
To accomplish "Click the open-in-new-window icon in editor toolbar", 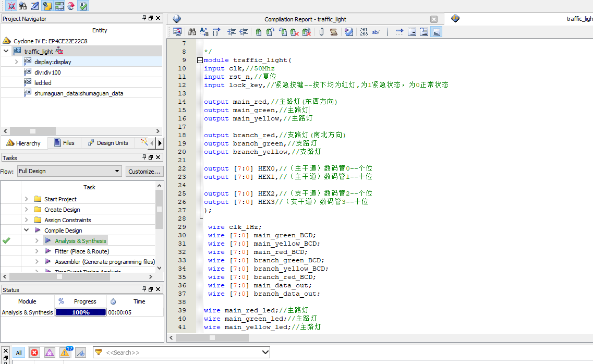I will click(x=177, y=32).
